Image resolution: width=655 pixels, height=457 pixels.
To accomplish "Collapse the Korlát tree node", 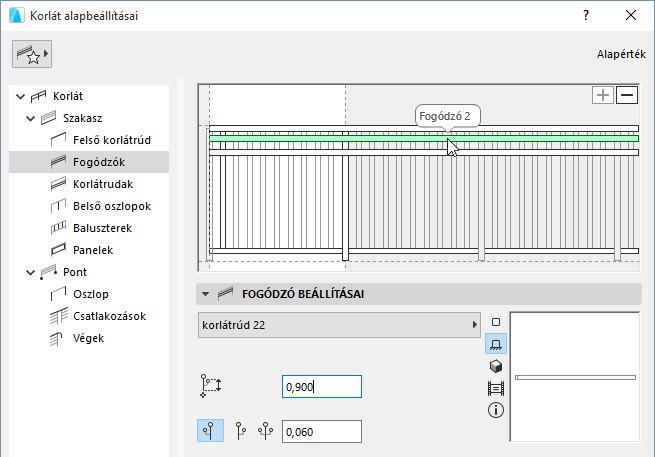I will pyautogui.click(x=20, y=96).
